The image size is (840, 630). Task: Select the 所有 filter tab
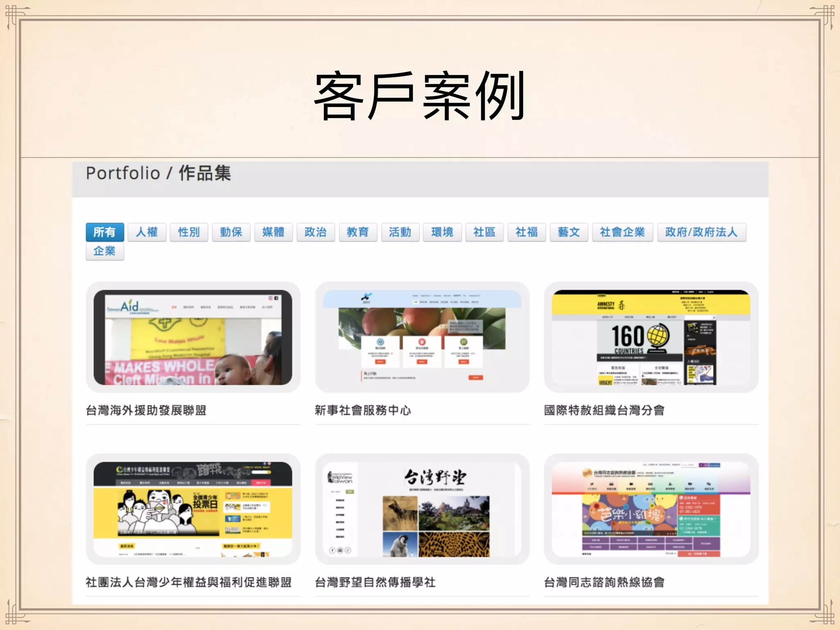tap(105, 232)
